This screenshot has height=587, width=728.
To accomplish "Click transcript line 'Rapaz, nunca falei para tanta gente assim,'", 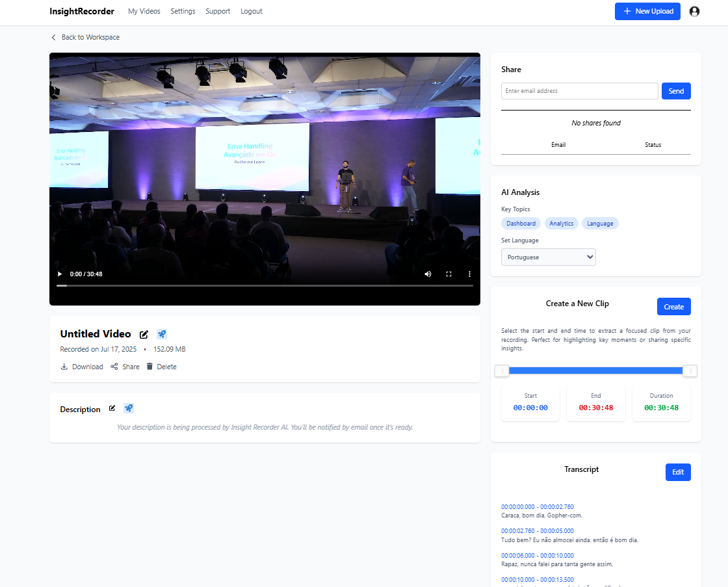I will [557, 564].
